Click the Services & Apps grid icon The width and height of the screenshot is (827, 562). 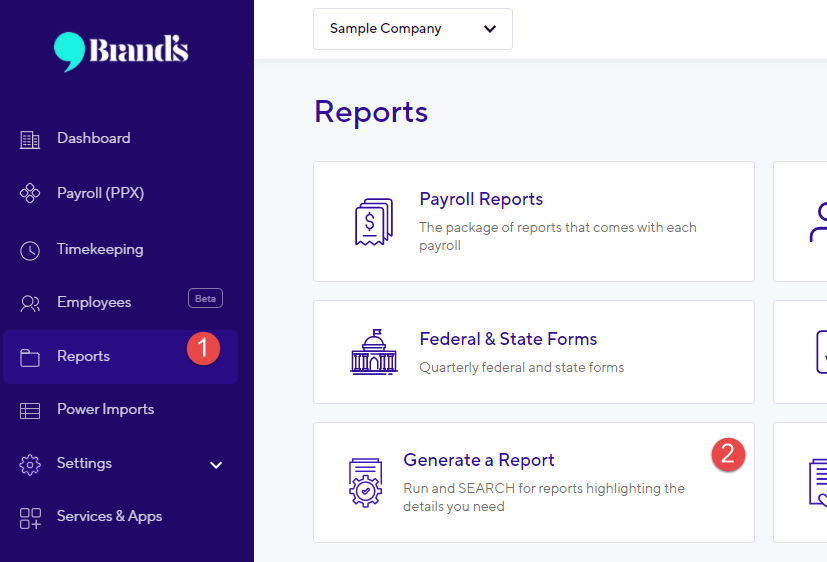(30, 518)
